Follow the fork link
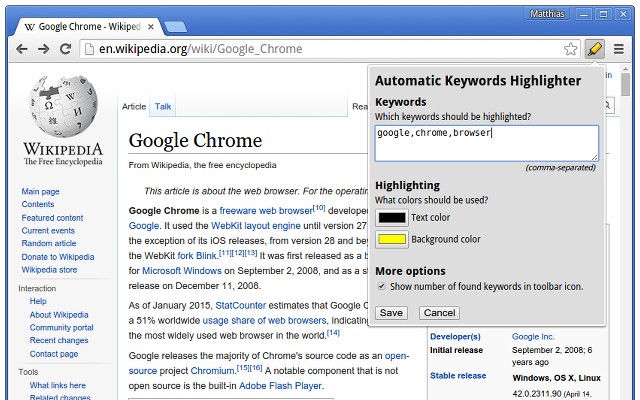 pyautogui.click(x=185, y=256)
